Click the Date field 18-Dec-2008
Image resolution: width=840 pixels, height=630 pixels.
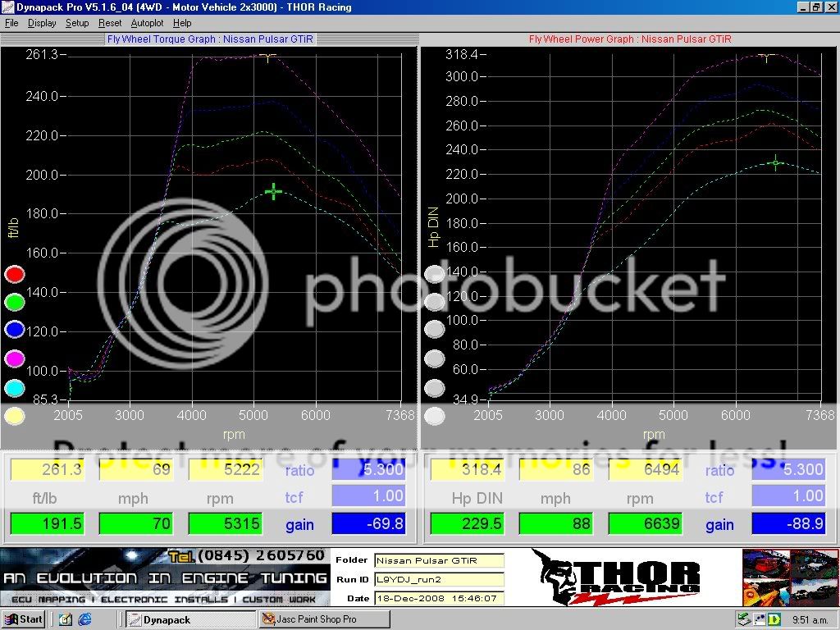[x=439, y=598]
